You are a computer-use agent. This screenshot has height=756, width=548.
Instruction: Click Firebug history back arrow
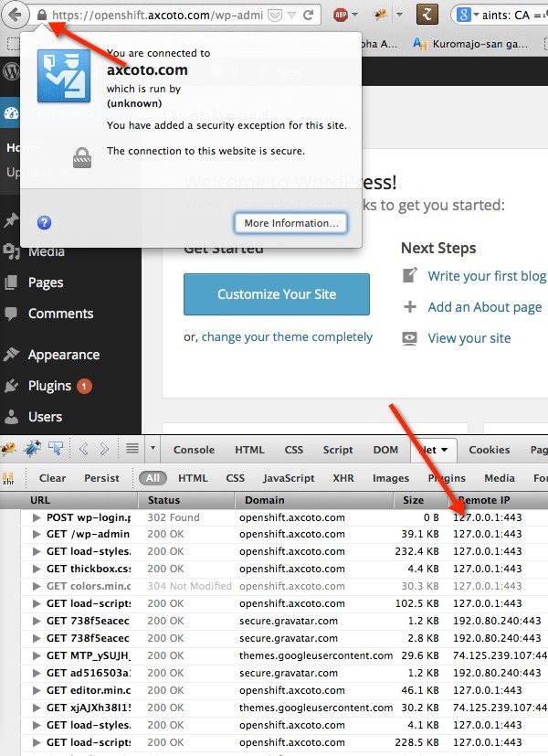(x=83, y=449)
